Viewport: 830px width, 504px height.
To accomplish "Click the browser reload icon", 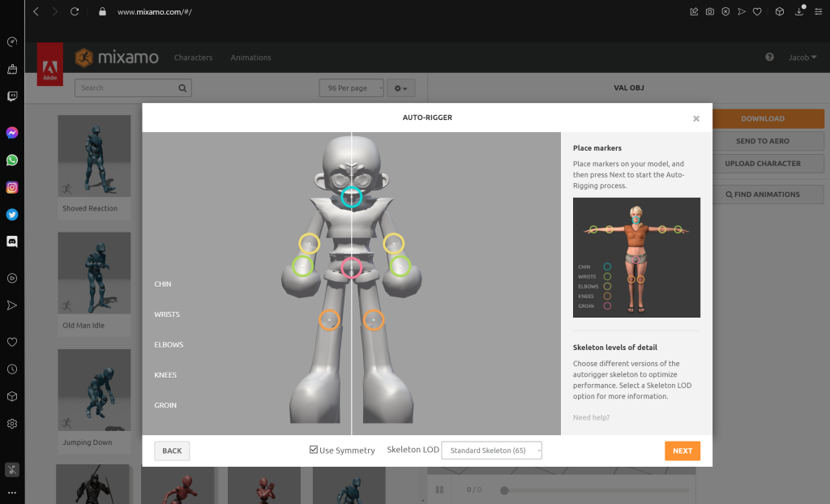I will [x=75, y=12].
